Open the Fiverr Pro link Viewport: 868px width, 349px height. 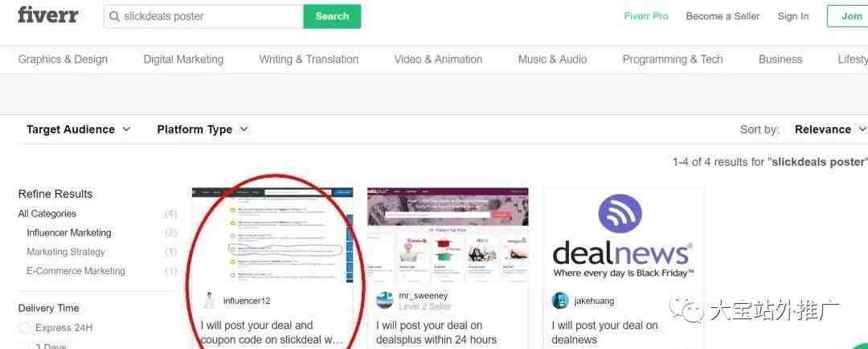[646, 16]
